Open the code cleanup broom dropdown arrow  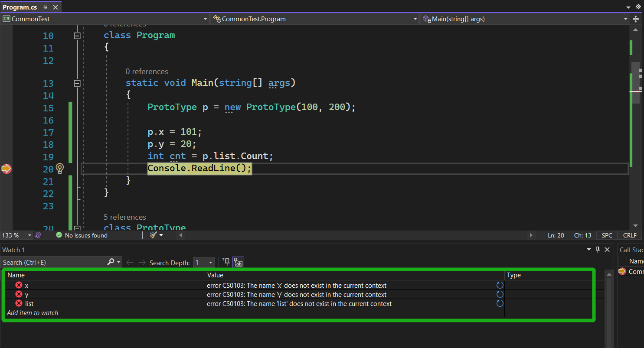161,235
